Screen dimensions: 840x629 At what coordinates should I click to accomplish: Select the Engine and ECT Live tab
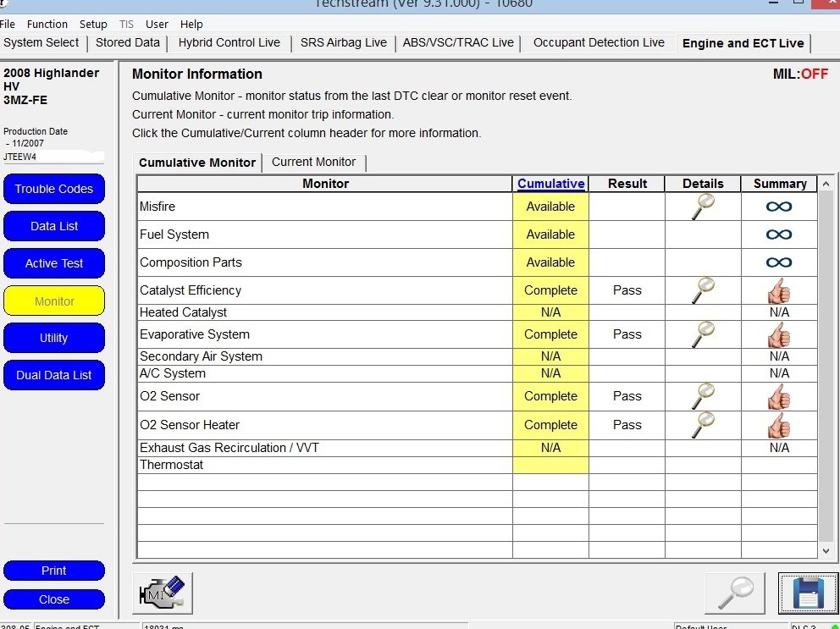[743, 43]
